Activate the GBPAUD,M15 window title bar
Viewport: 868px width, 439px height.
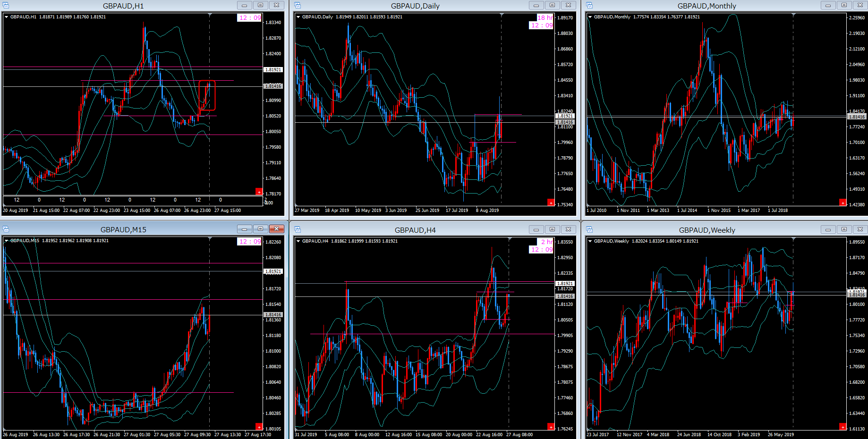click(x=123, y=230)
